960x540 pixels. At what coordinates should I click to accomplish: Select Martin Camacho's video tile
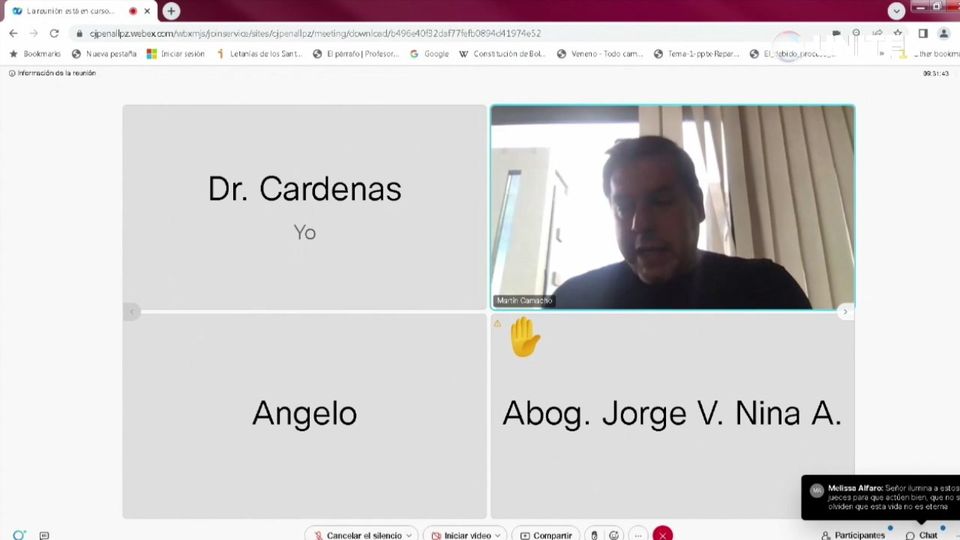[672, 207]
